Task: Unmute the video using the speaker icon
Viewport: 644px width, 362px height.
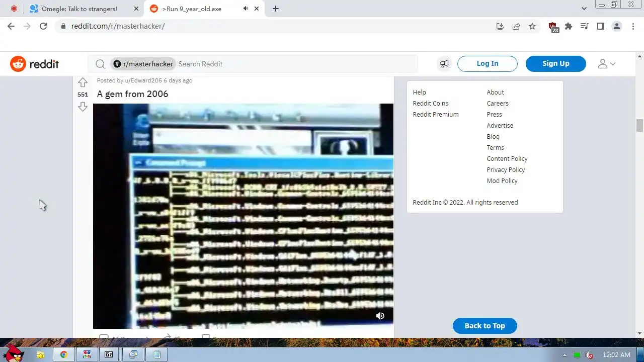Action: pos(380,316)
